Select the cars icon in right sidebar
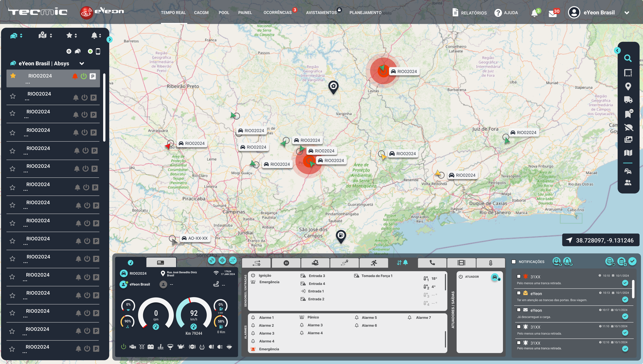Viewport: 643px width, 364px height. (x=628, y=171)
